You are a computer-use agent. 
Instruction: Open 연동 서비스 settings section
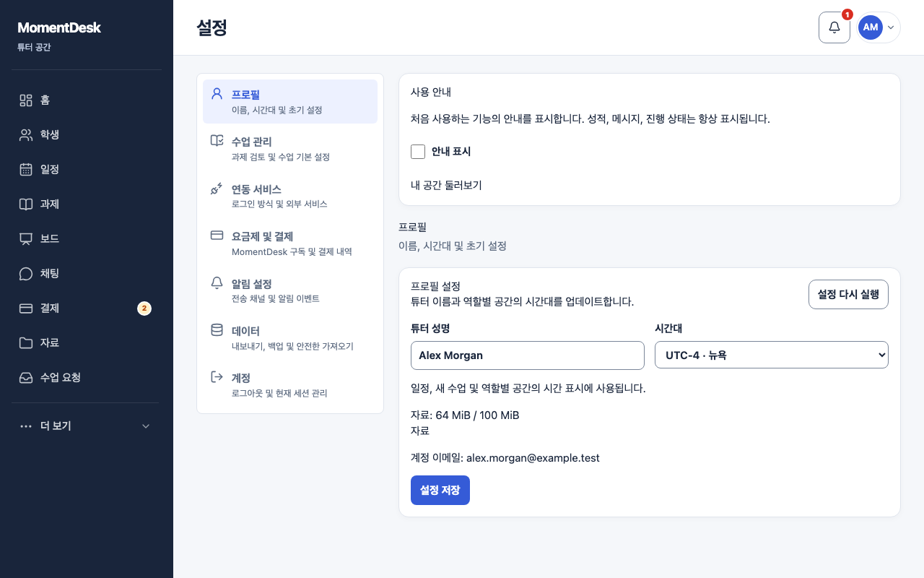tap(290, 196)
